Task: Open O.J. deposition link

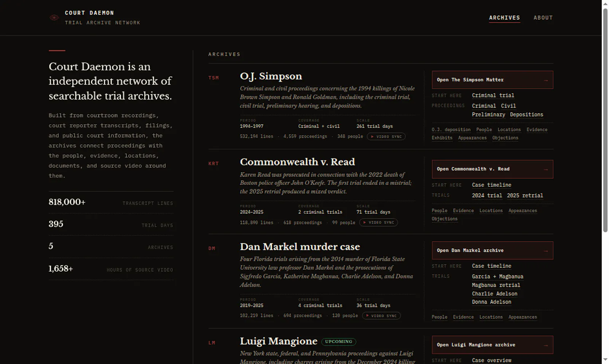Action: coord(451,130)
